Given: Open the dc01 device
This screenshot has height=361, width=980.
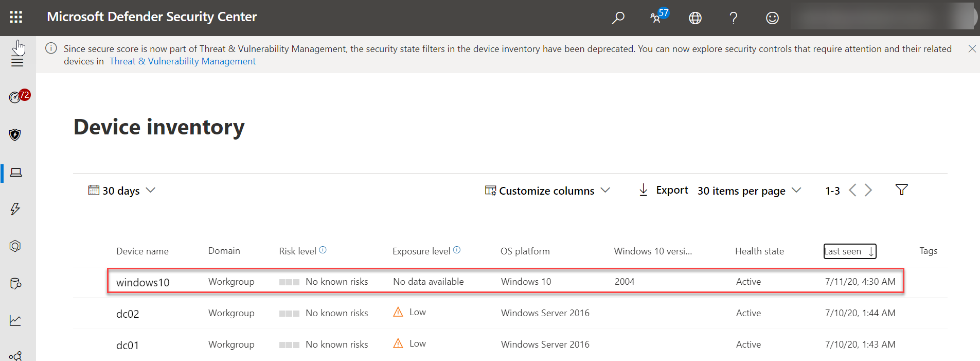Looking at the screenshot, I should point(128,345).
